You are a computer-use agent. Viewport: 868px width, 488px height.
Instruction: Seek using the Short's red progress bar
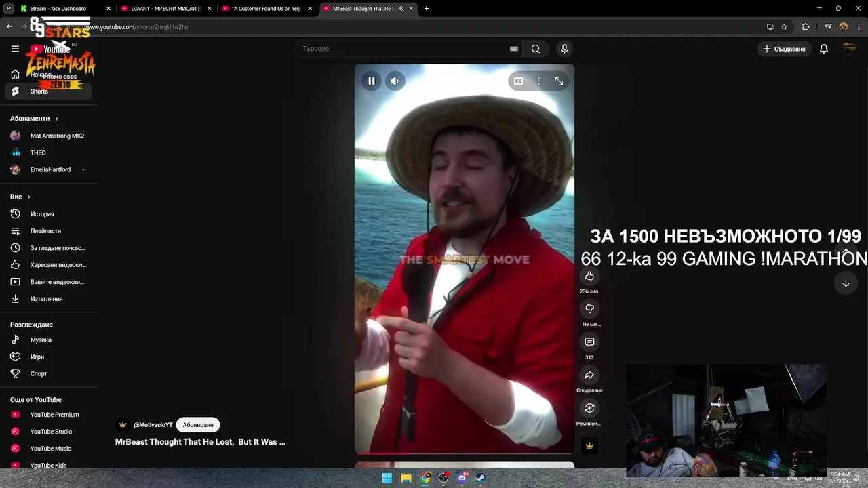point(465,453)
